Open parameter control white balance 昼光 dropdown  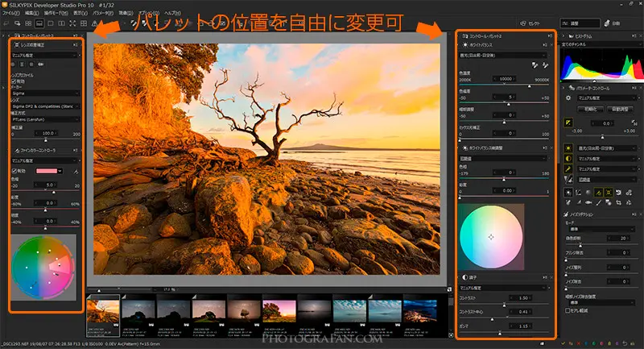tap(607, 148)
